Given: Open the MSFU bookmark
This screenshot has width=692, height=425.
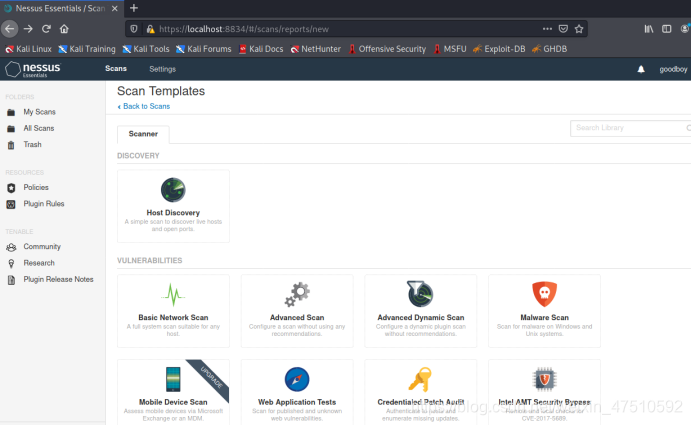Looking at the screenshot, I should [450, 49].
